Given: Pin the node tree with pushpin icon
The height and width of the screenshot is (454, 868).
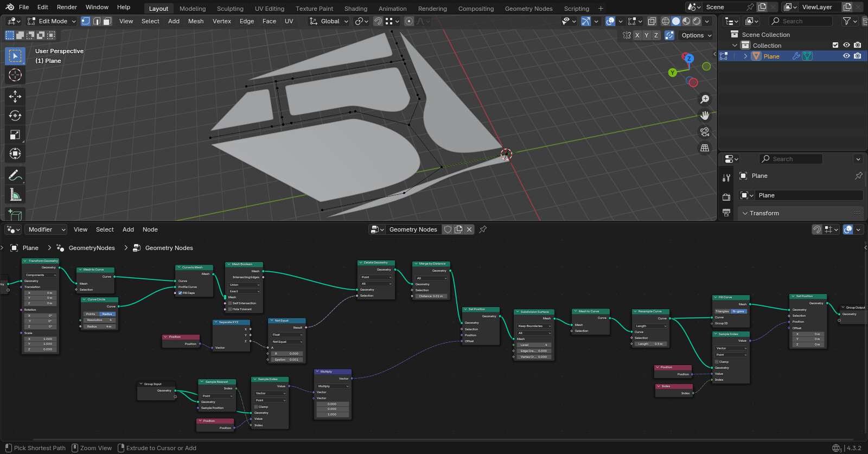Looking at the screenshot, I should 483,229.
